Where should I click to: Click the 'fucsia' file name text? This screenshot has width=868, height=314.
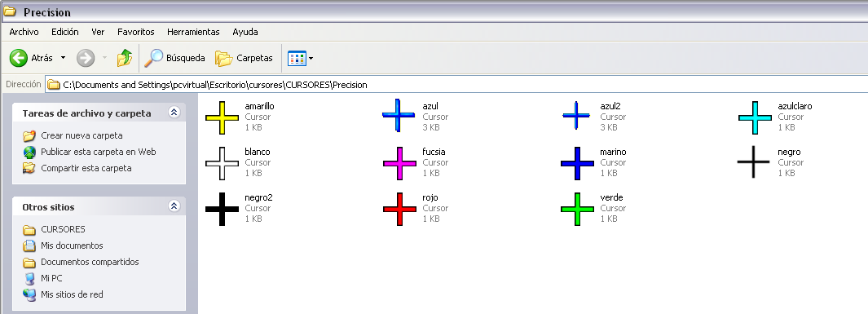point(434,152)
